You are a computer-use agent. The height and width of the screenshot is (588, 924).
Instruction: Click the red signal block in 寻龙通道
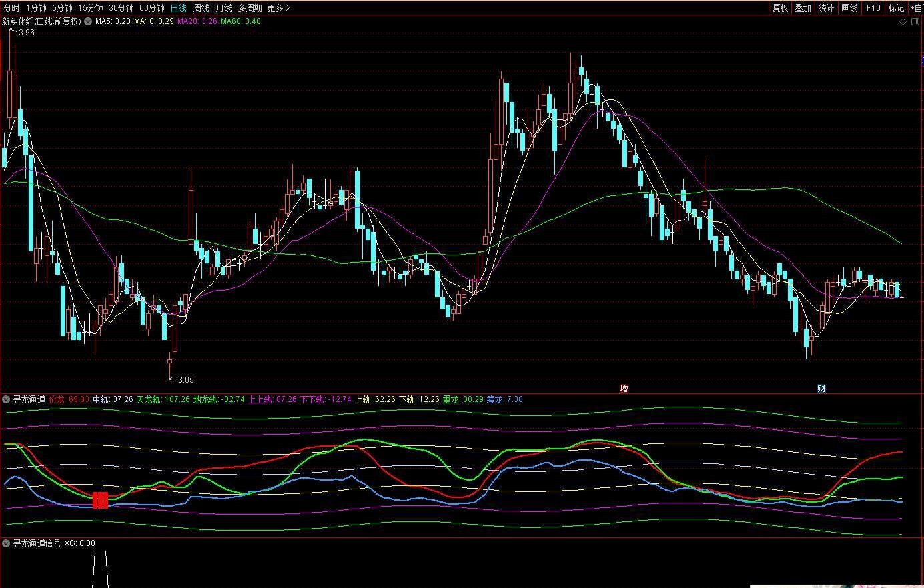(100, 500)
